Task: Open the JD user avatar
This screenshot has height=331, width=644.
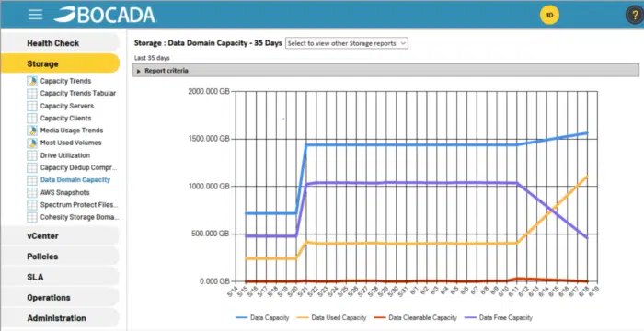Action: tap(549, 16)
